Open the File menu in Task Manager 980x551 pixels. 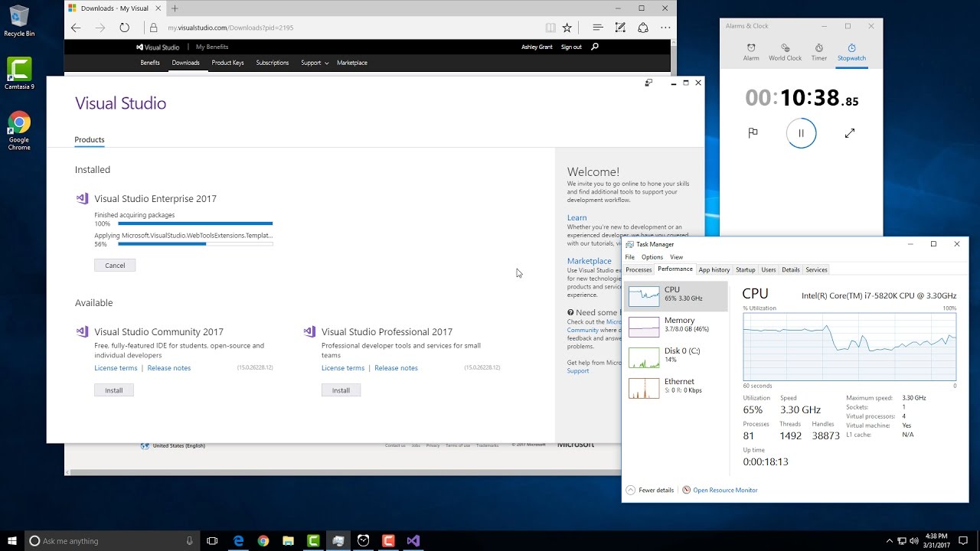[629, 257]
